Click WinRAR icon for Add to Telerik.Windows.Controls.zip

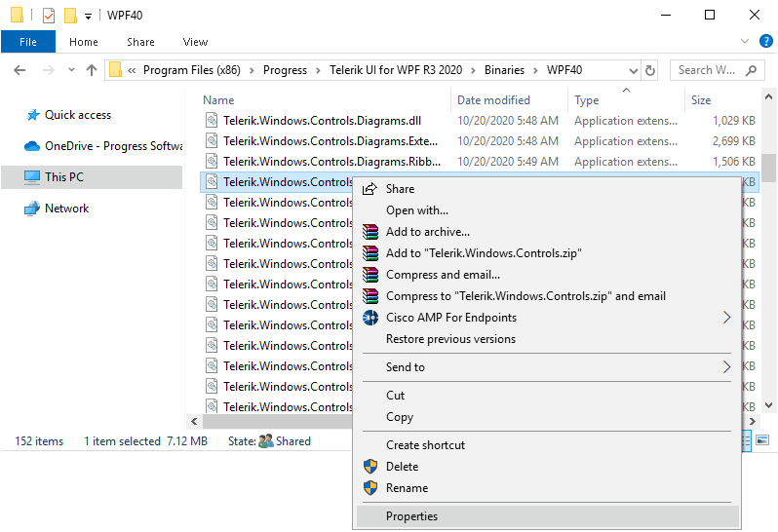point(370,253)
